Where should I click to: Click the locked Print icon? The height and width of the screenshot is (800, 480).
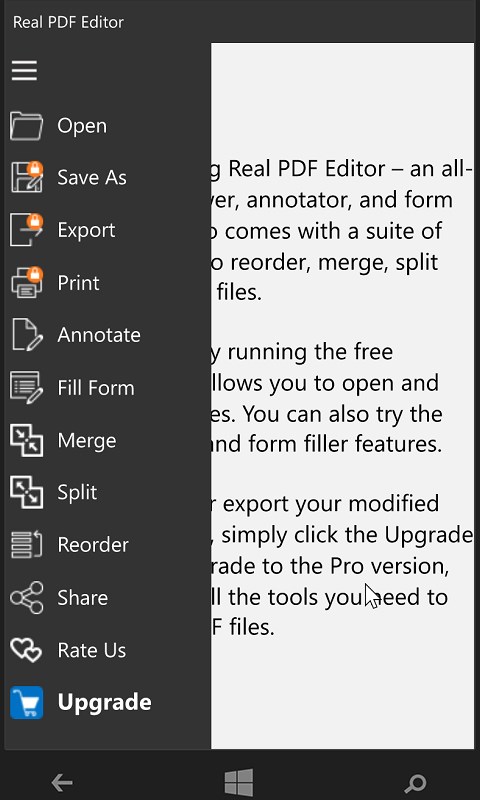(27, 283)
